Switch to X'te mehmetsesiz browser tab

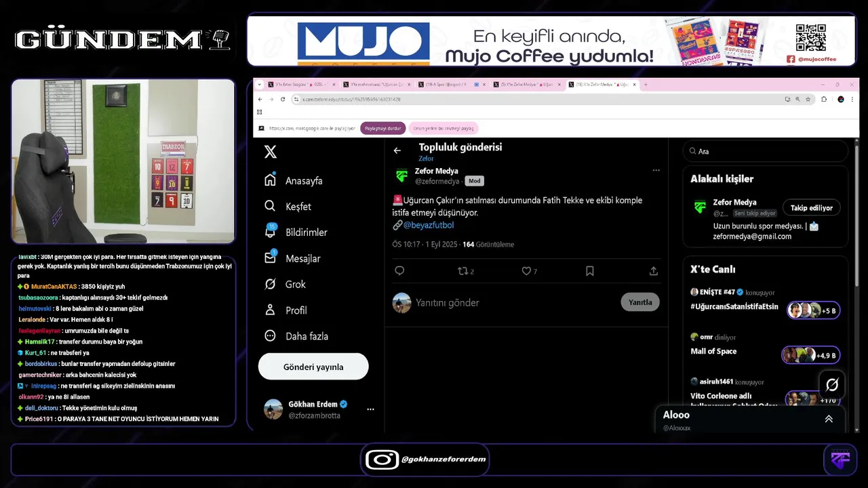pyautogui.click(x=376, y=85)
